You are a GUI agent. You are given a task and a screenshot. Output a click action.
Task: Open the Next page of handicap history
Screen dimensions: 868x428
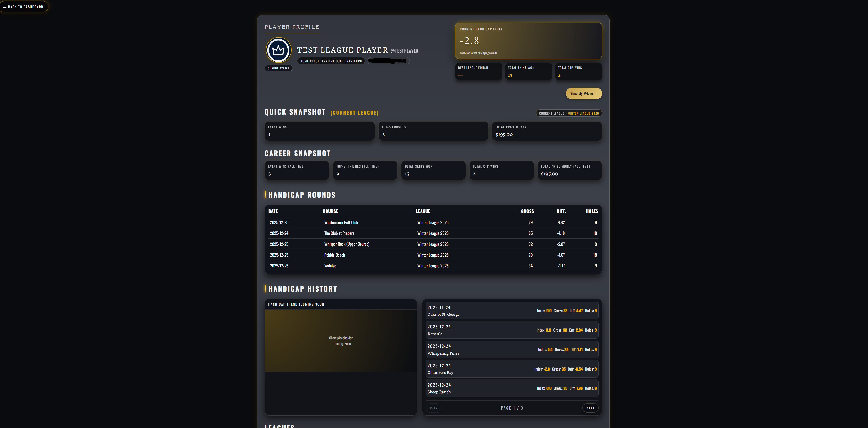pyautogui.click(x=590, y=408)
